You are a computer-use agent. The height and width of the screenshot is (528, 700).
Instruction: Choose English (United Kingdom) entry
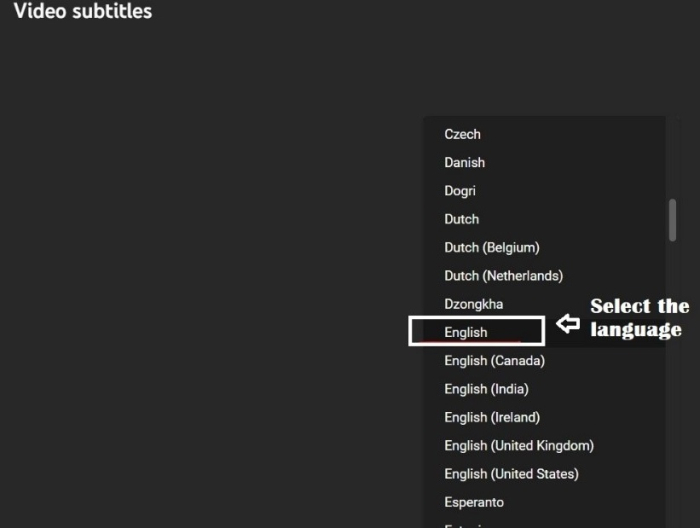pyautogui.click(x=518, y=445)
